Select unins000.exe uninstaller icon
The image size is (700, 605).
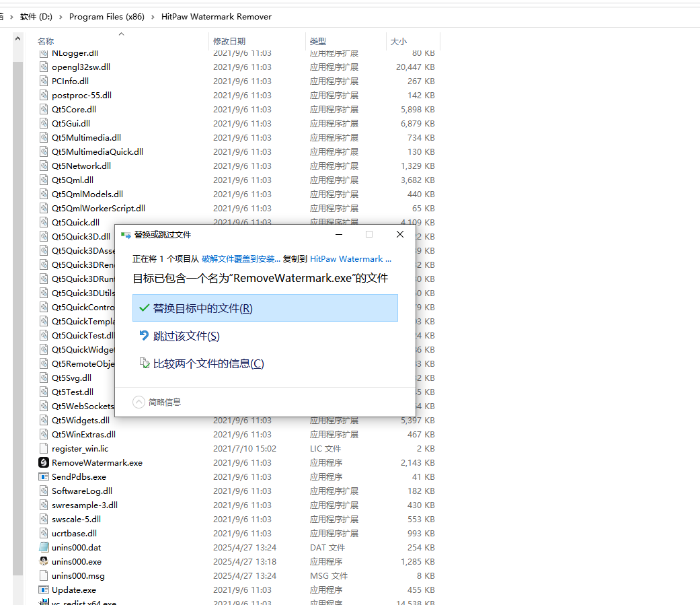pos(43,561)
